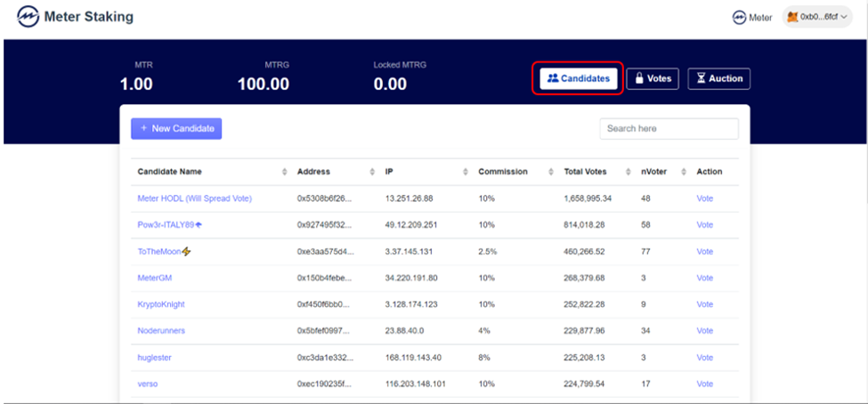Viewport: 868px width, 404px height.
Task: Click address 0xe3aa575d4...
Action: pyautogui.click(x=325, y=251)
